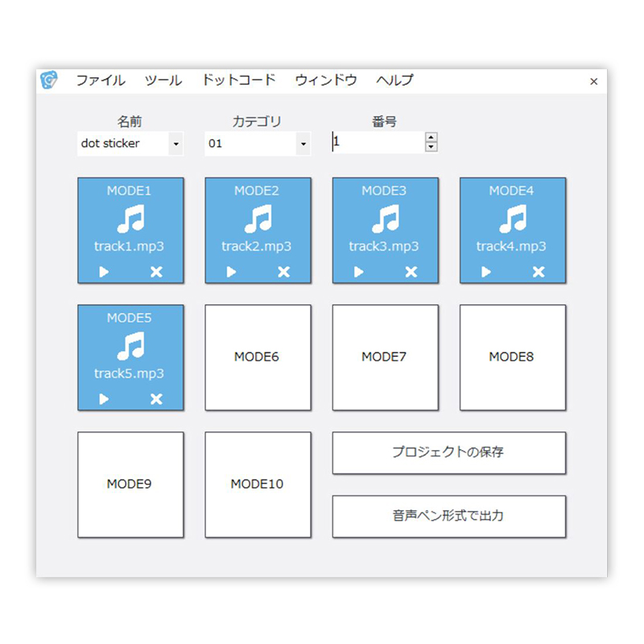Viewport: 644px width, 644px height.
Task: Click the MODE2 tile label
Action: click(x=256, y=191)
